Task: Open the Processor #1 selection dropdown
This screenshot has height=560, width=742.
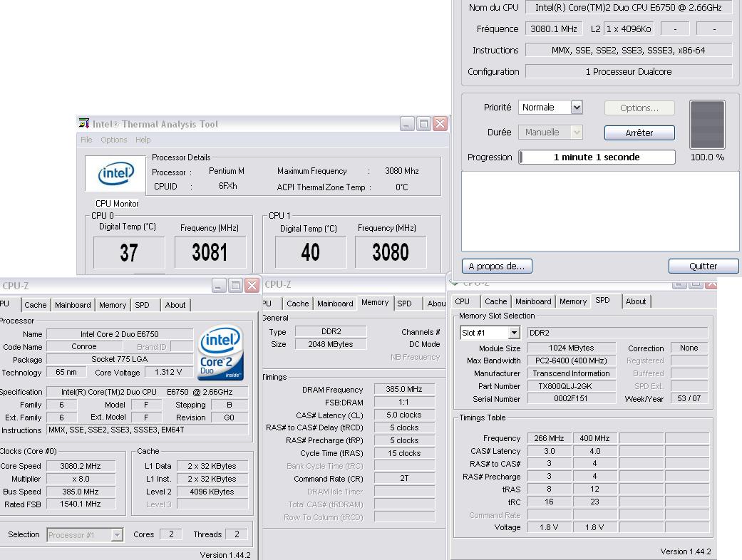Action: tap(117, 535)
